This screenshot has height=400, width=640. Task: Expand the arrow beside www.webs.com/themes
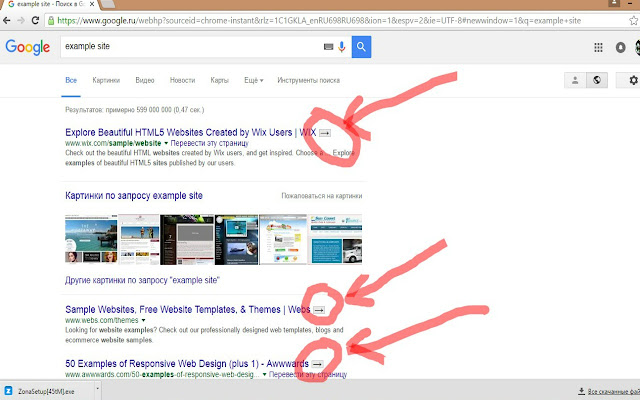[143, 320]
